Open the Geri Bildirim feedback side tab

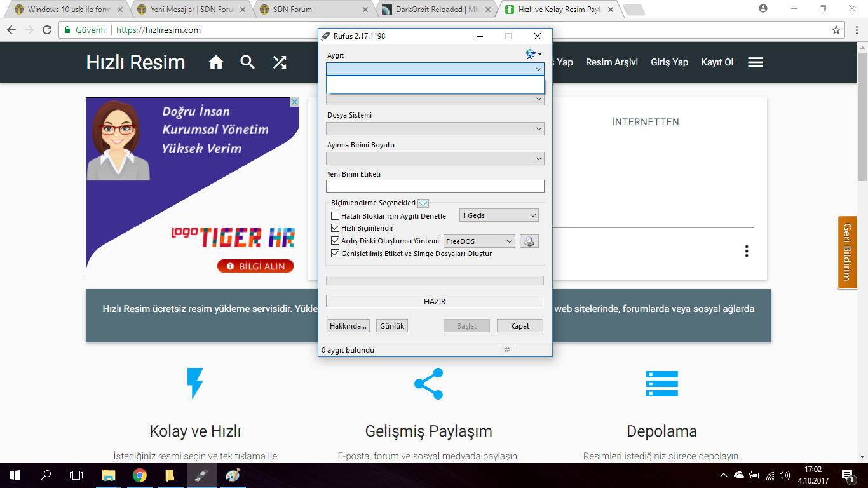[x=847, y=252]
